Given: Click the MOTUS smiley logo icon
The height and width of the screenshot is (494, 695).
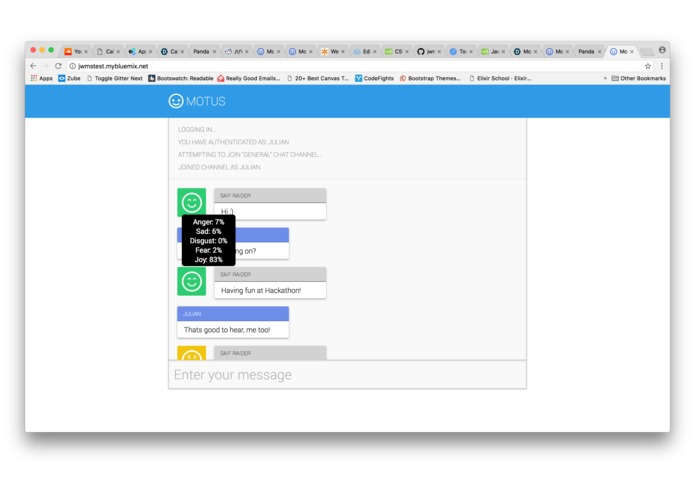Looking at the screenshot, I should pos(176,101).
